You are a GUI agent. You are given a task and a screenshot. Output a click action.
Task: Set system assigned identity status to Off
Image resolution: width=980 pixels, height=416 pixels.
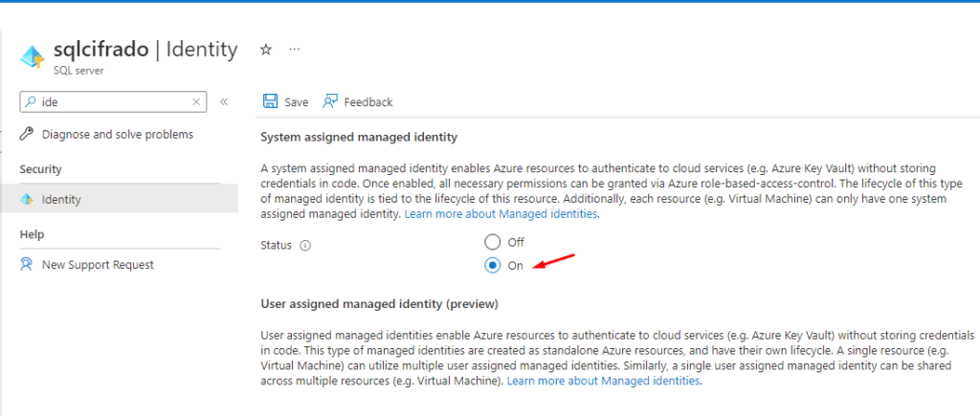[493, 242]
